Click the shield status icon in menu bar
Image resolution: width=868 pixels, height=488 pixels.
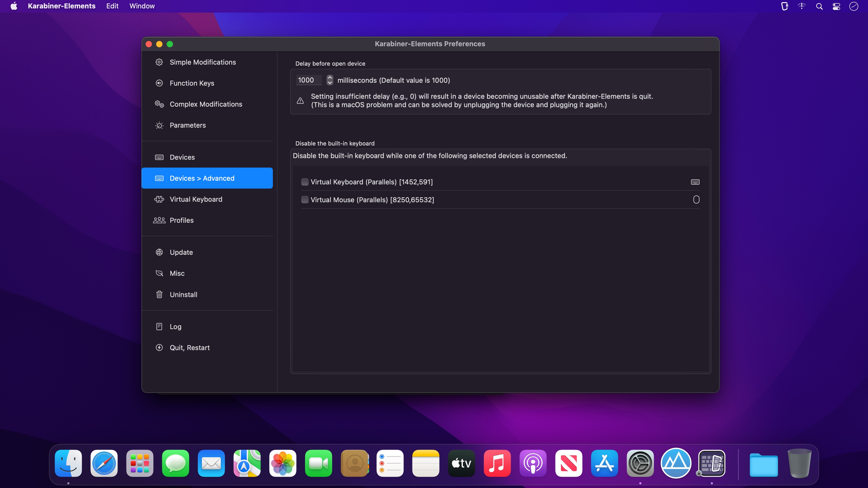point(784,6)
